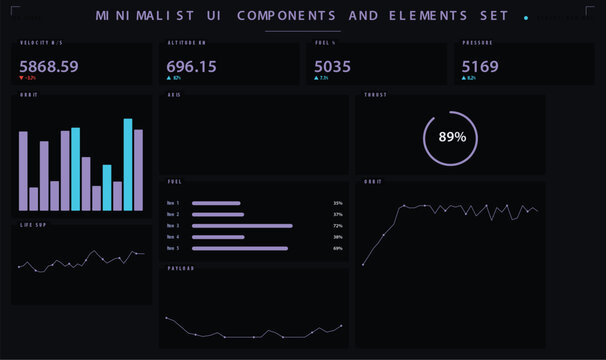Click the 69% value in the fuel list
Viewport: 606px width, 360px height.
[x=338, y=248]
